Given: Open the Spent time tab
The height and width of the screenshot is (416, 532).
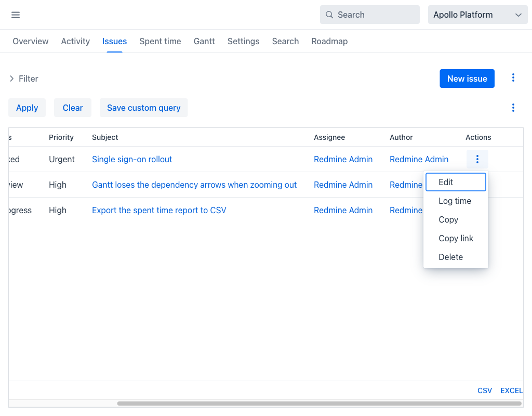Looking at the screenshot, I should [x=160, y=41].
